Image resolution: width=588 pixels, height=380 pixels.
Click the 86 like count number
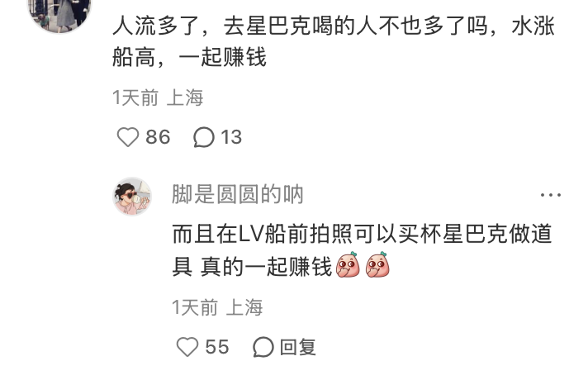tap(158, 137)
